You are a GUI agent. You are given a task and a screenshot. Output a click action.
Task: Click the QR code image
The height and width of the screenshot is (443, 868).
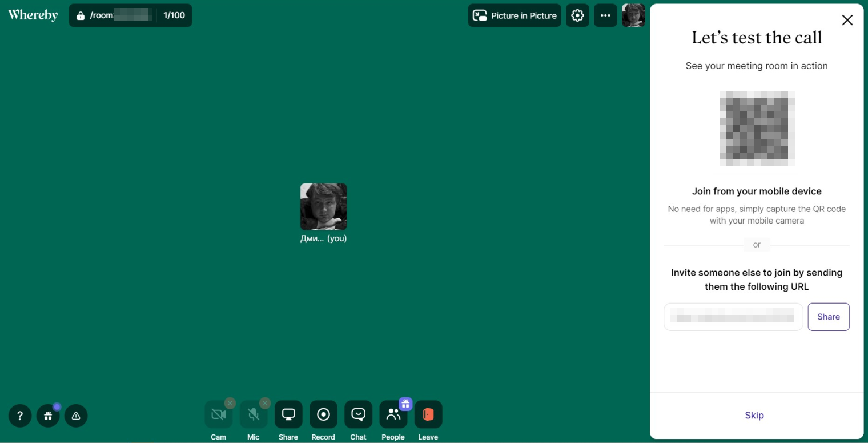point(757,128)
